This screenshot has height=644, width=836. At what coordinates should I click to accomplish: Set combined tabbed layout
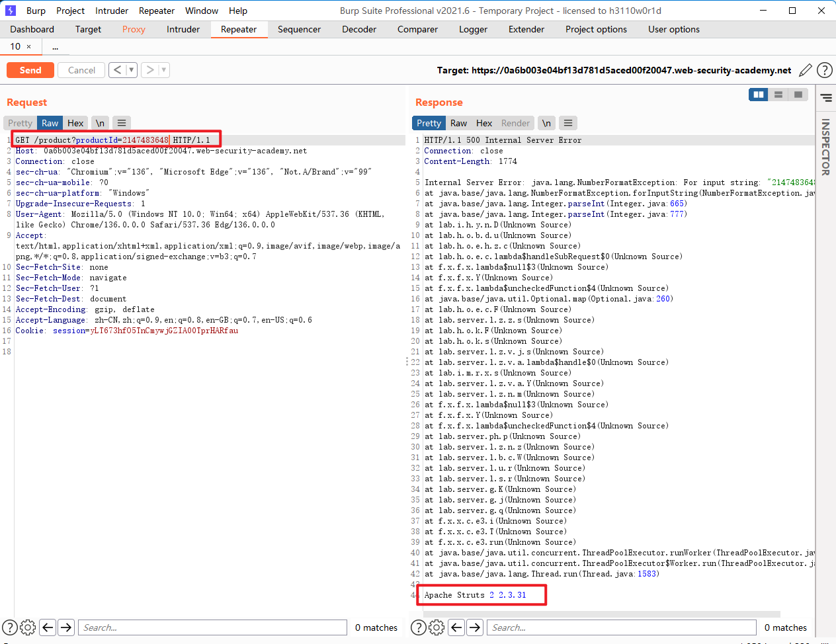(798, 95)
